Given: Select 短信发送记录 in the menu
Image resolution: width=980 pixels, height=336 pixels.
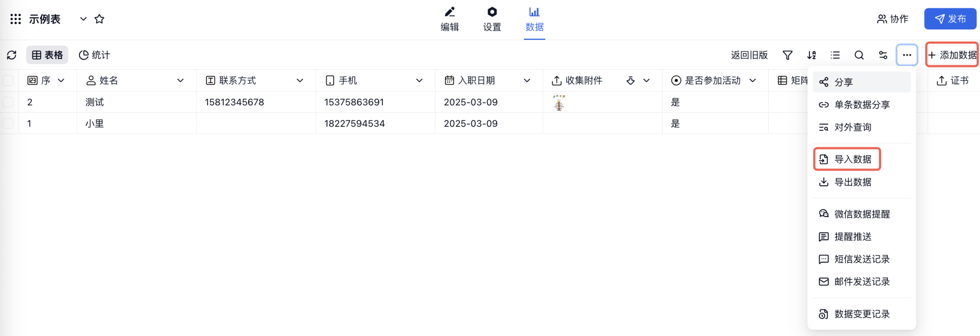Looking at the screenshot, I should pos(862,259).
